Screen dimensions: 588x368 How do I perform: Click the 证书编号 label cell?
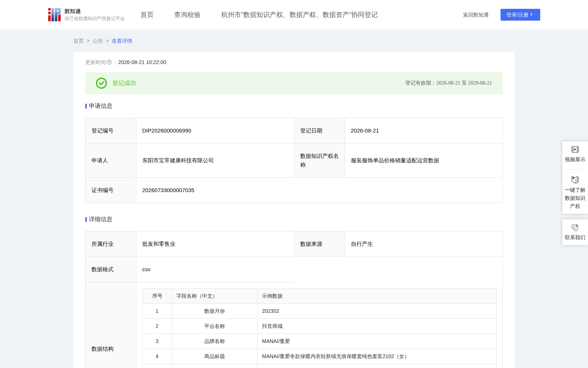point(111,190)
